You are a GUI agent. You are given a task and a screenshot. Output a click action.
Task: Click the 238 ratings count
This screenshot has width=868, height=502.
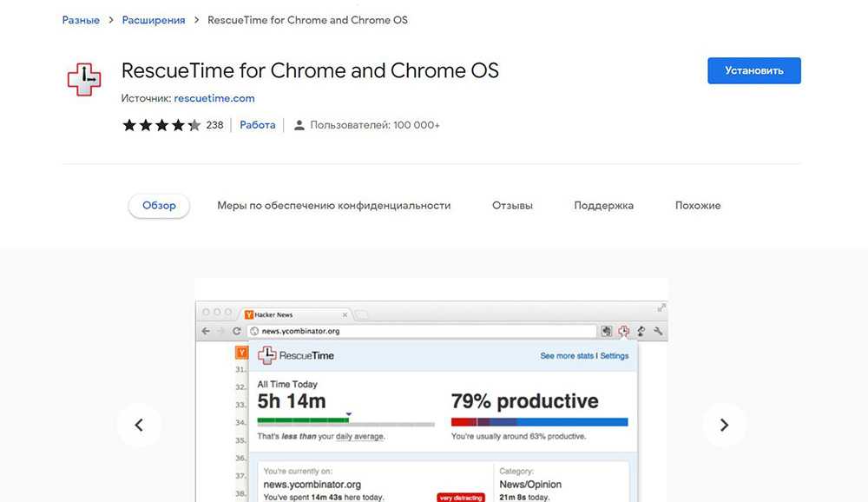pyautogui.click(x=214, y=125)
